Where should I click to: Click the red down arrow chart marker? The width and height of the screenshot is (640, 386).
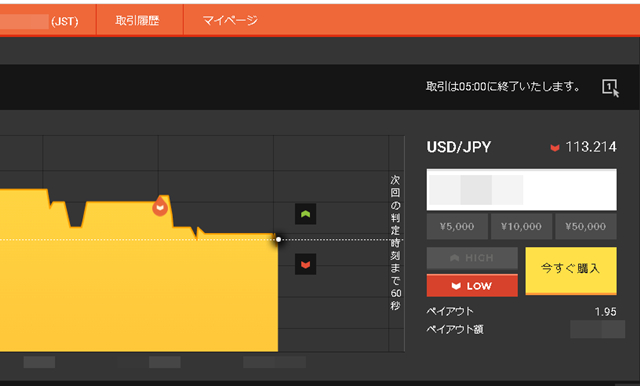coord(305,264)
